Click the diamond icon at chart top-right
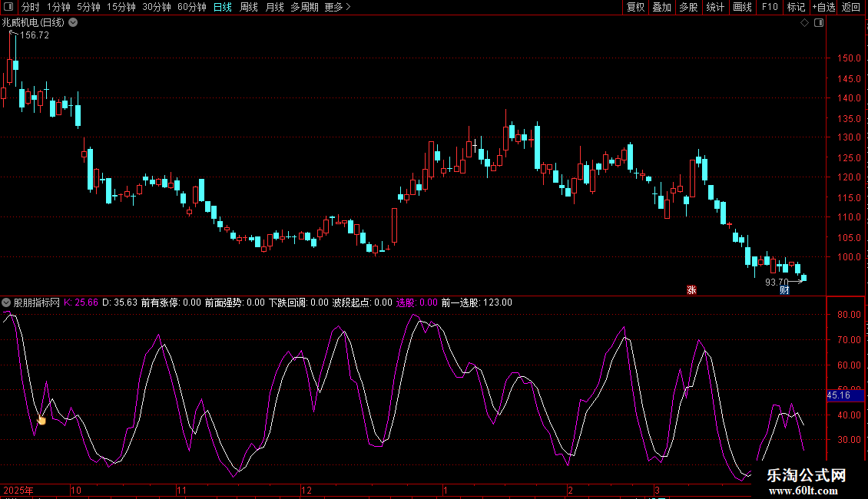Screen dimensions: 868x499 click(x=804, y=23)
